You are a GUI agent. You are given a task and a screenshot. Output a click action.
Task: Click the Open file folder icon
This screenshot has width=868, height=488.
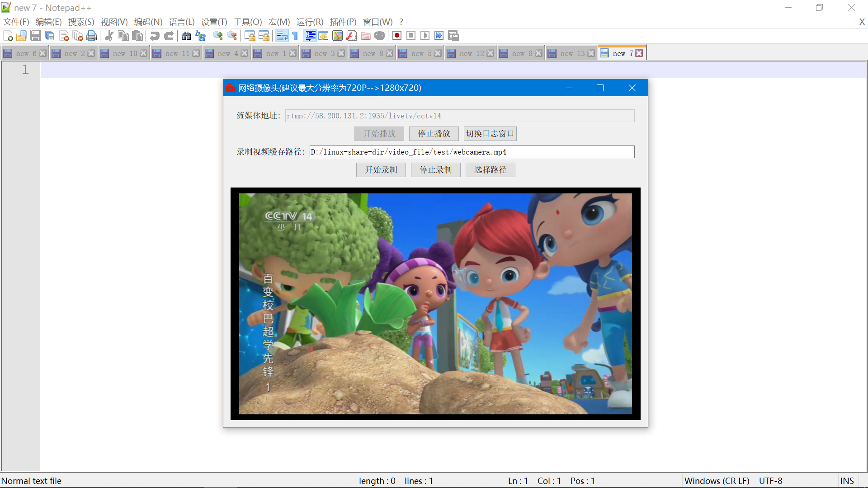pyautogui.click(x=21, y=36)
